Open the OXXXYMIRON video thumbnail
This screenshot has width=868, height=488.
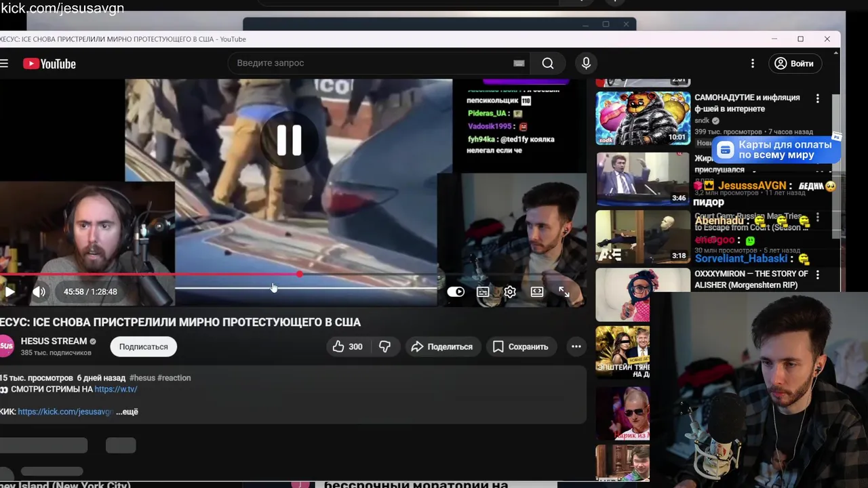pos(623,295)
